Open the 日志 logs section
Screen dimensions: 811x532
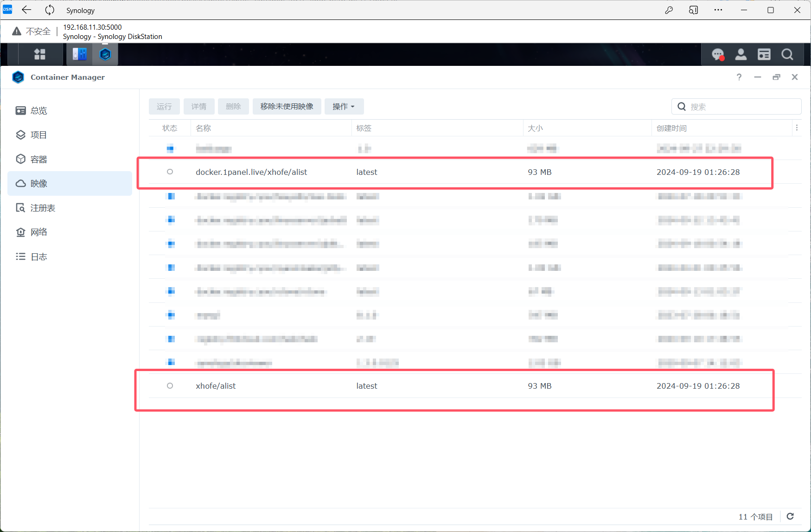pos(70,256)
